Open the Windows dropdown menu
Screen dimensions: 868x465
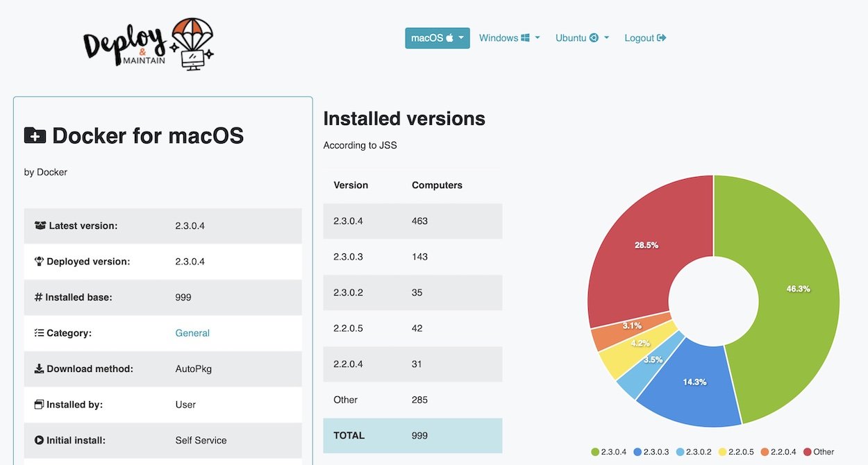[510, 38]
